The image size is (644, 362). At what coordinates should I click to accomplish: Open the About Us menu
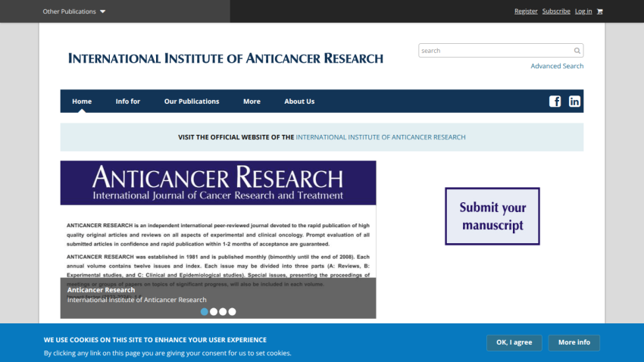299,101
